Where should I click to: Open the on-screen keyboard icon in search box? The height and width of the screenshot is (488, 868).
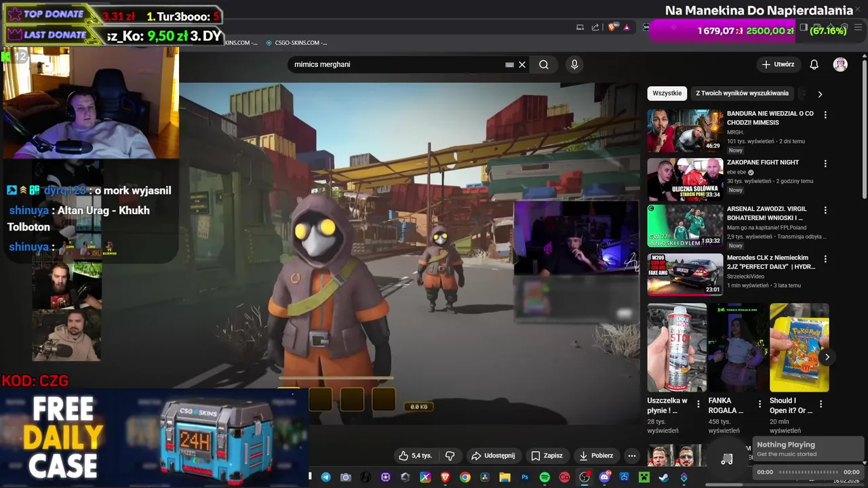click(509, 64)
